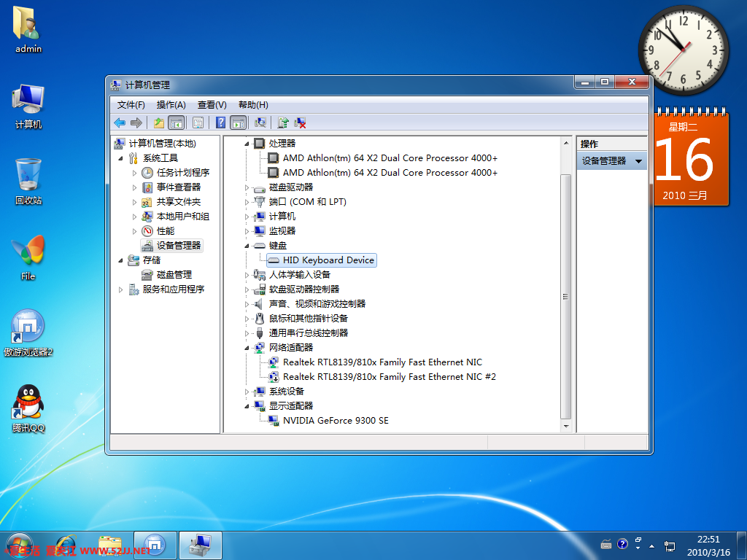Select NVIDIA GeForce 9300 SE entry

(336, 421)
